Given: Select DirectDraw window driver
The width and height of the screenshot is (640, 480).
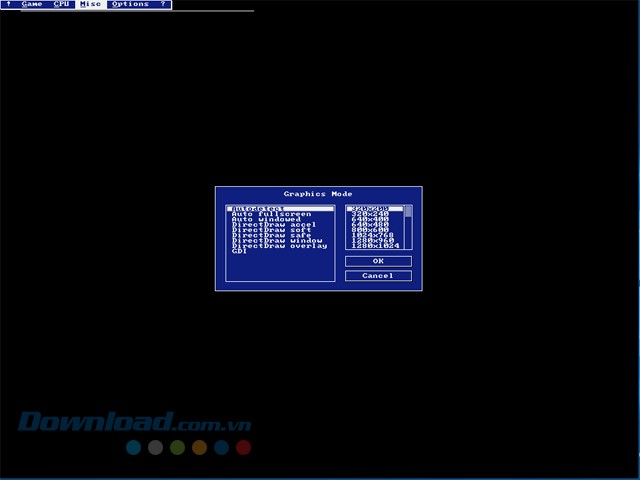Looking at the screenshot, I should [277, 241].
